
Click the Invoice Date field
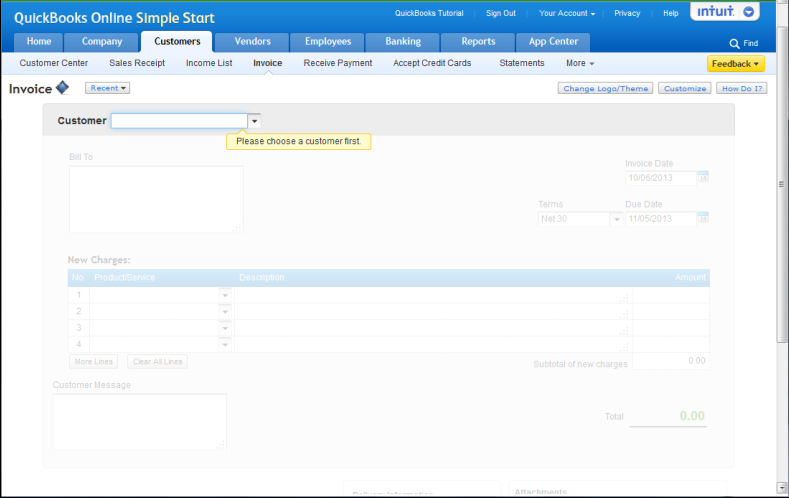(x=661, y=178)
